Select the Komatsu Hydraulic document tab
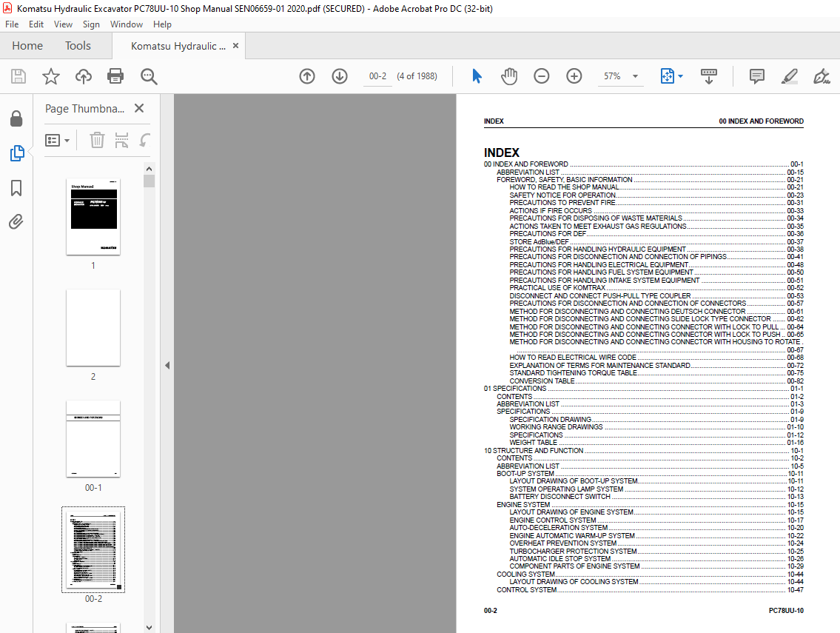Image resolution: width=840 pixels, height=633 pixels. click(178, 46)
